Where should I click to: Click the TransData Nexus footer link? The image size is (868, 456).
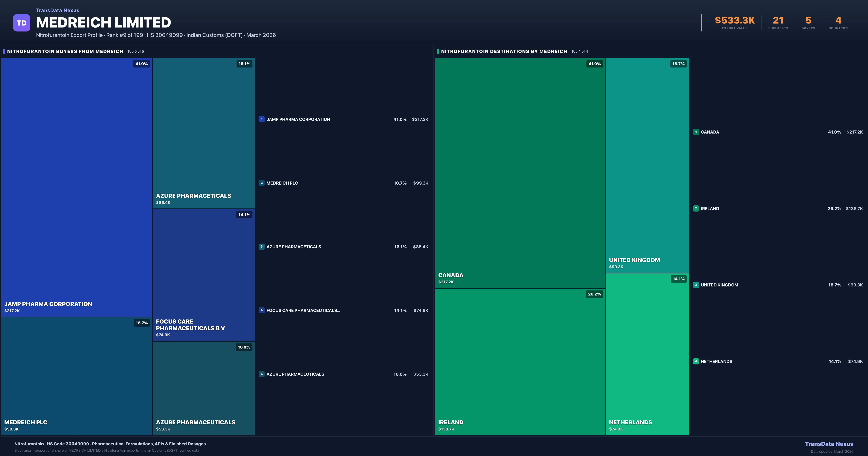tap(829, 444)
